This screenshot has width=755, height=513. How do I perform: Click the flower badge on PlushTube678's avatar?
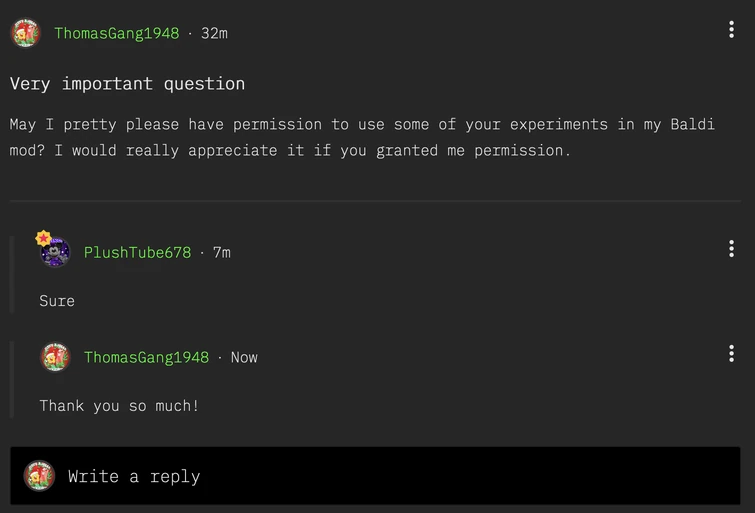[x=43, y=239]
